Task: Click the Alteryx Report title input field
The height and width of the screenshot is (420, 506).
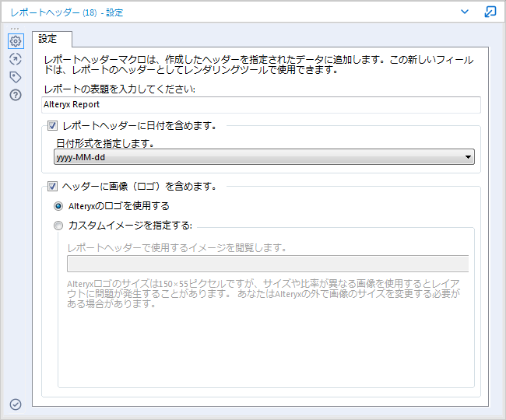Action: (261, 104)
